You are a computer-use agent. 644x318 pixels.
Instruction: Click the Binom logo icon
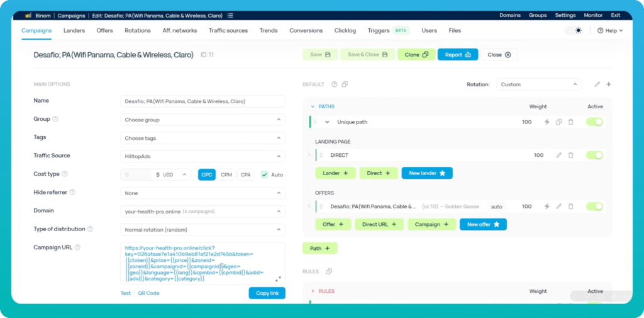pos(28,16)
